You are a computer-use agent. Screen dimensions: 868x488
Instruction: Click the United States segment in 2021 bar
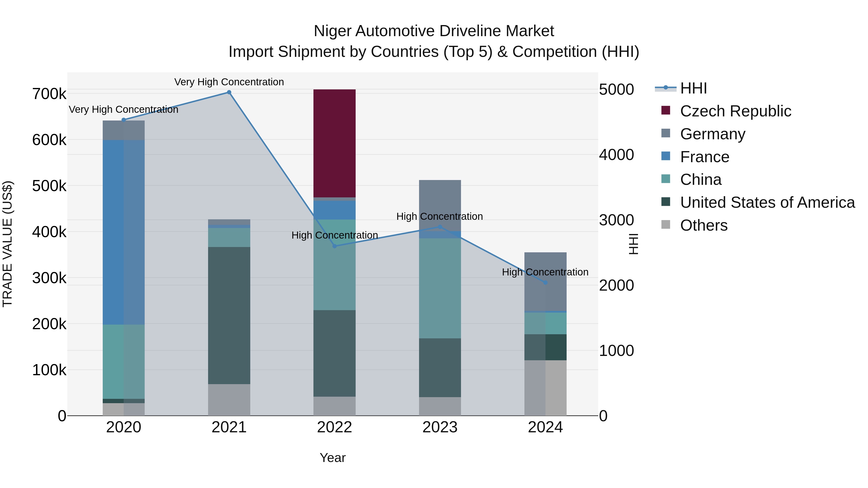click(229, 315)
